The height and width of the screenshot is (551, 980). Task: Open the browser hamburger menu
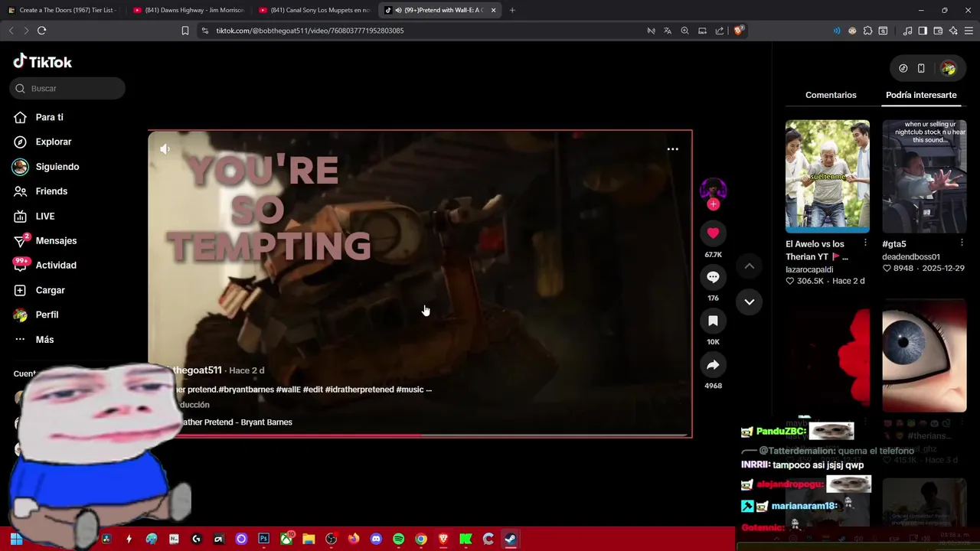(969, 31)
